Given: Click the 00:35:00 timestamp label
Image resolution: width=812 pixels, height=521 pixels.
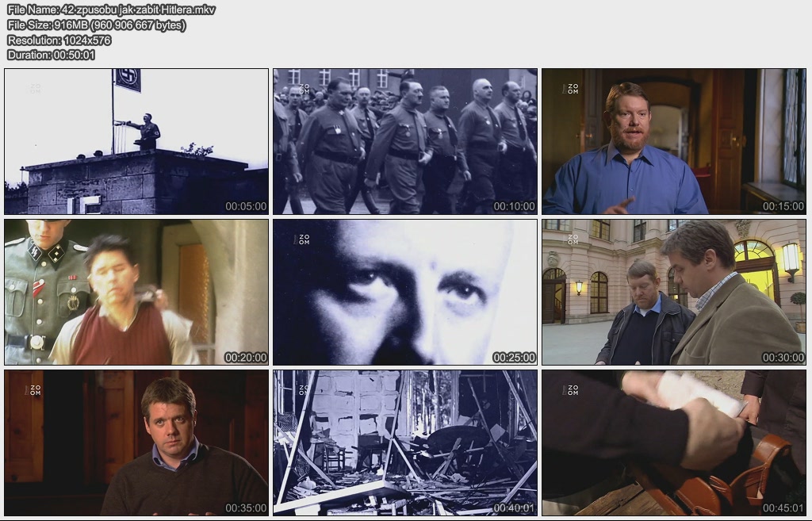Looking at the screenshot, I should tap(246, 508).
